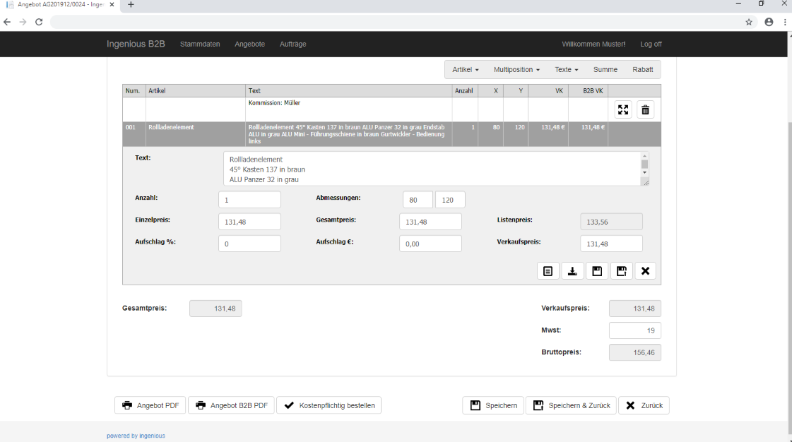Click the Verkaufspreis field in position editor
The width and height of the screenshot is (792, 442).
point(611,243)
